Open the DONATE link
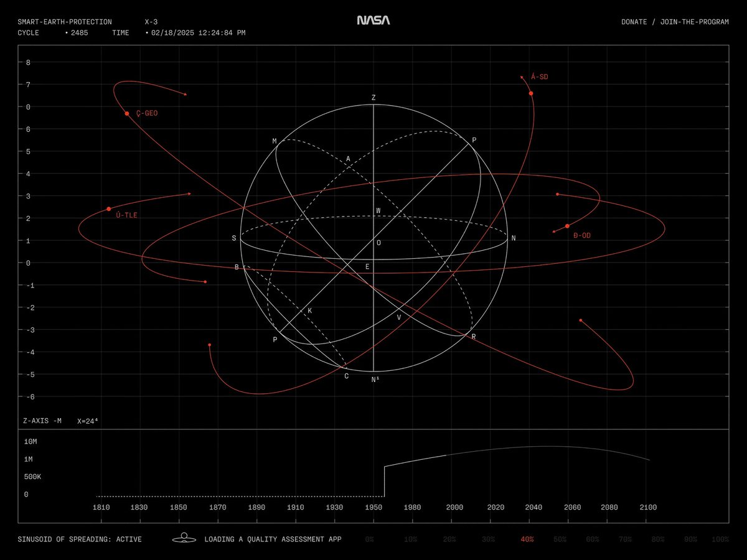Image resolution: width=747 pixels, height=560 pixels. 634,22
